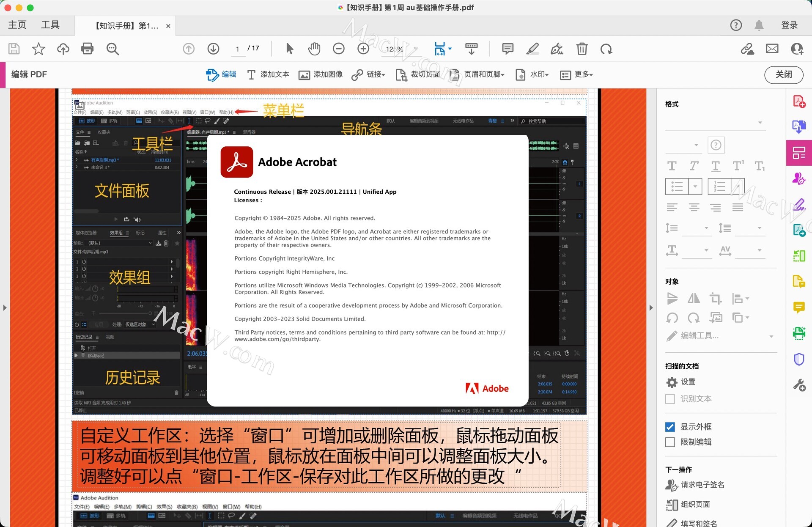Select the hand pan tool
The height and width of the screenshot is (527, 812).
(314, 49)
